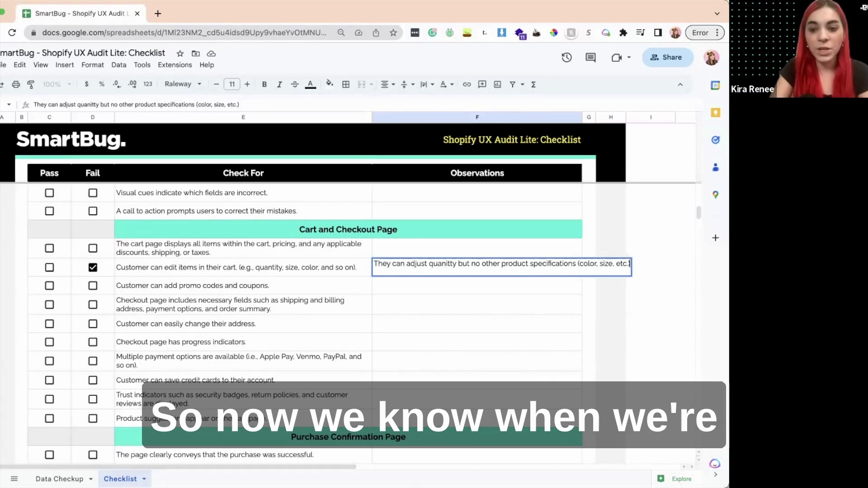This screenshot has width=868, height=488.
Task: Uncheck Fail for Customer can edit items
Action: pos(93,267)
